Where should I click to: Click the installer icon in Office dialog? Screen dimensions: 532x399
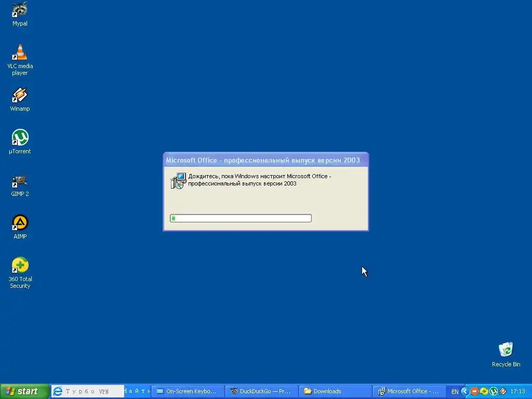(178, 180)
